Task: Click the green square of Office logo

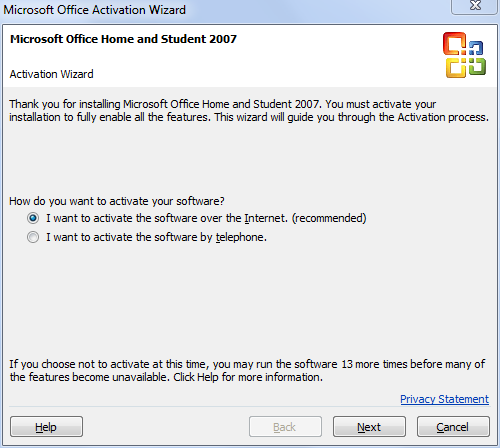Action: click(477, 66)
